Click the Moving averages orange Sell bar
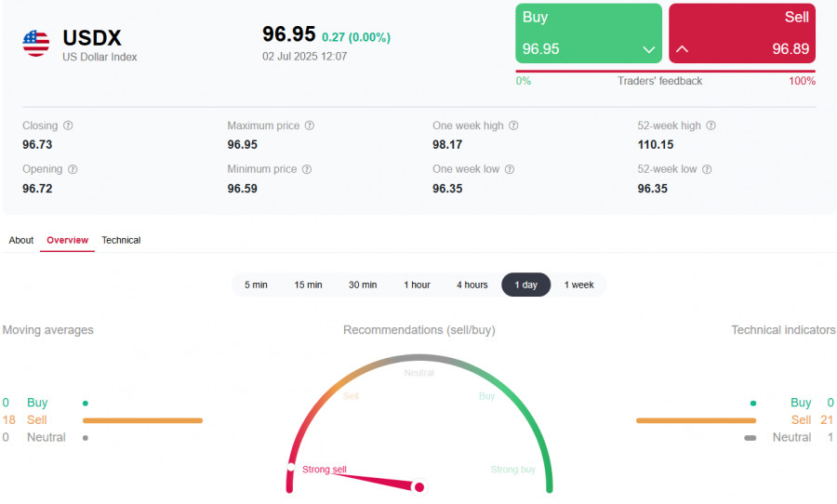The image size is (837, 504). 142,420
